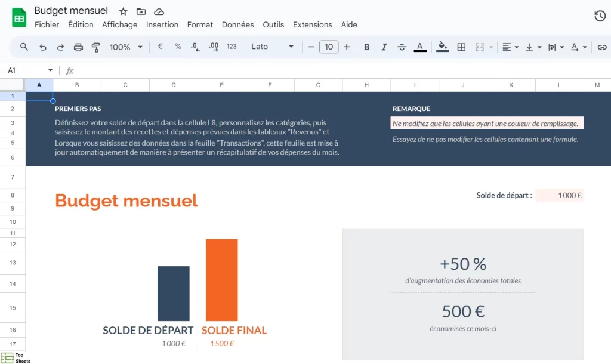Open the Outils menu
Image resolution: width=611 pixels, height=364 pixels.
[273, 24]
